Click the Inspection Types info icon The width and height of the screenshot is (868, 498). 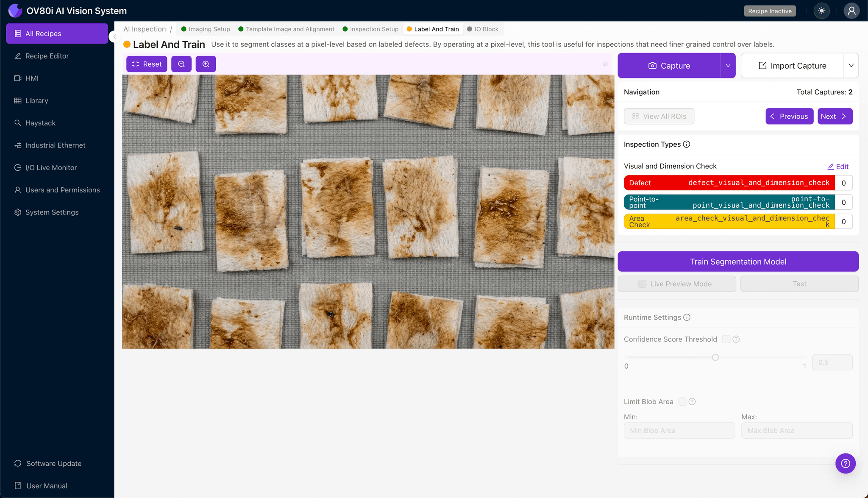[x=687, y=144]
